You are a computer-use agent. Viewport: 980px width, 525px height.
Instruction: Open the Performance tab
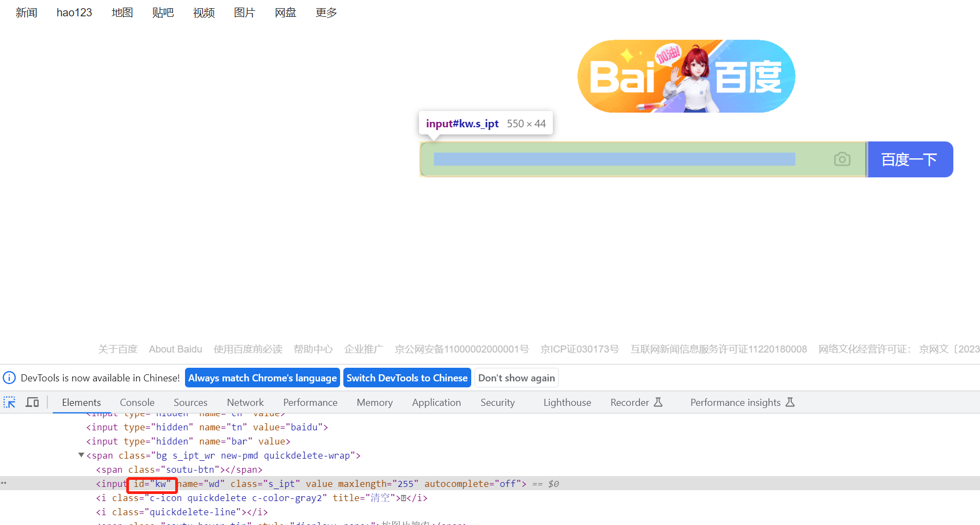point(310,403)
